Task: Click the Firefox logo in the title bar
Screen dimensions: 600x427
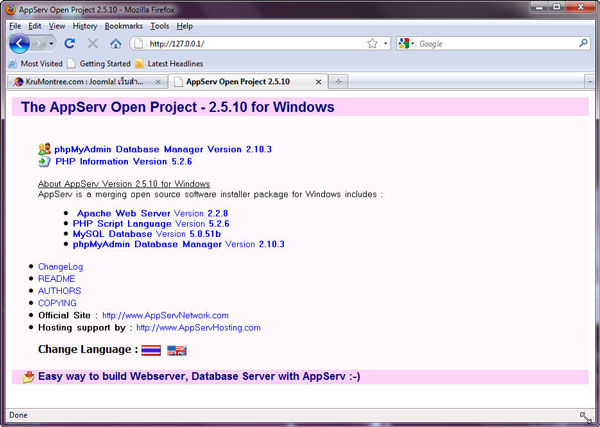Action: pyautogui.click(x=11, y=9)
